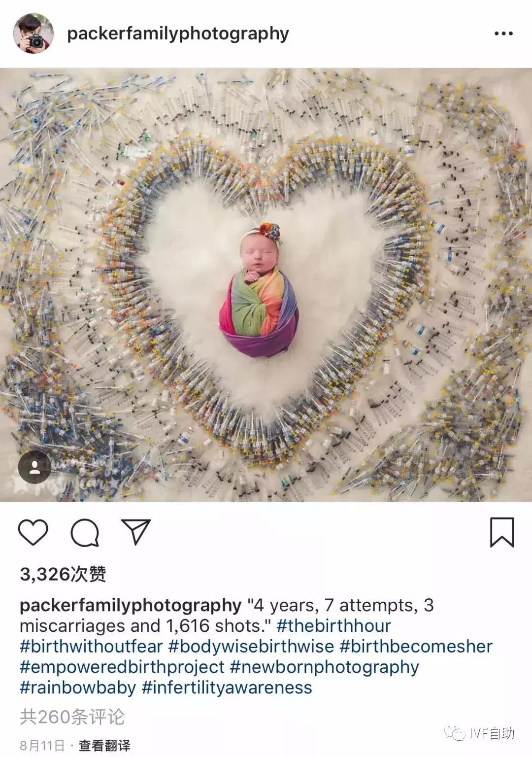Tap the paper plane share icon
This screenshot has width=532, height=757.
135,531
